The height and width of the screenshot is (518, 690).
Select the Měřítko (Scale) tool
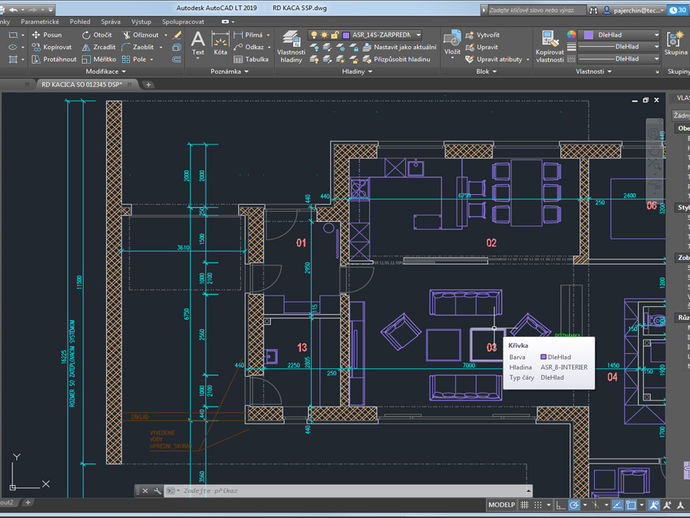click(99, 59)
